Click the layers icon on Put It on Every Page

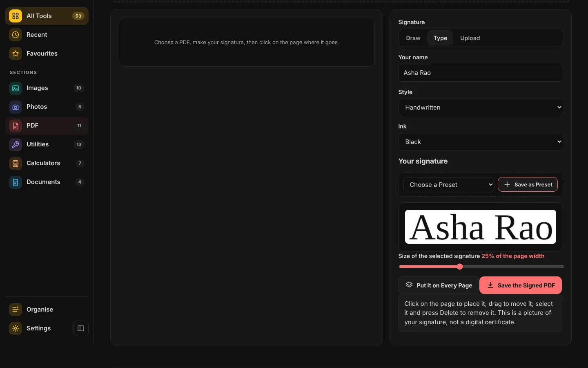[409, 285]
